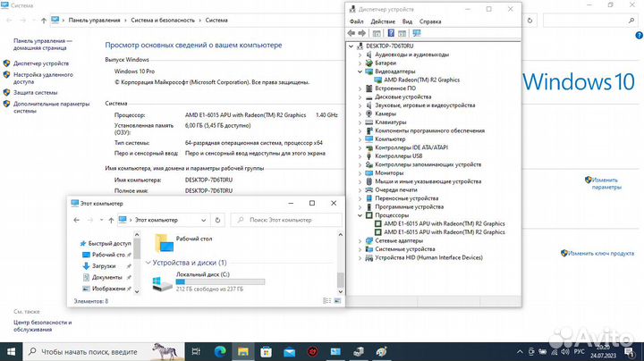The width and height of the screenshot is (644, 361).
Task: Open the Справка menu in Device Manager
Action: [430, 21]
